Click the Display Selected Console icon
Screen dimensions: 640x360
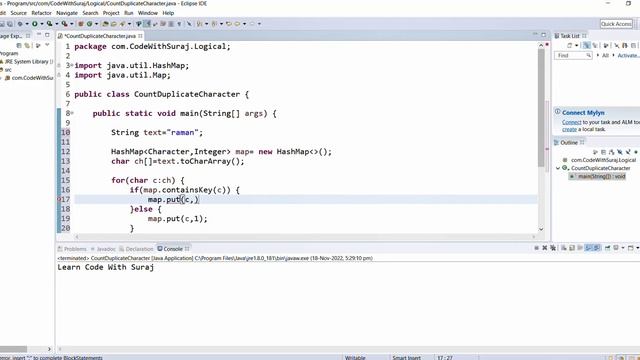[616, 248]
